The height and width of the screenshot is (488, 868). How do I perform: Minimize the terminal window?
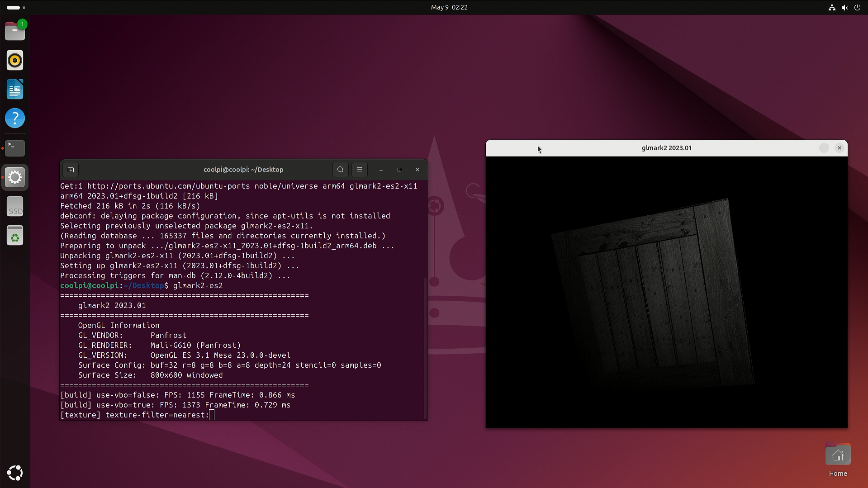click(381, 170)
